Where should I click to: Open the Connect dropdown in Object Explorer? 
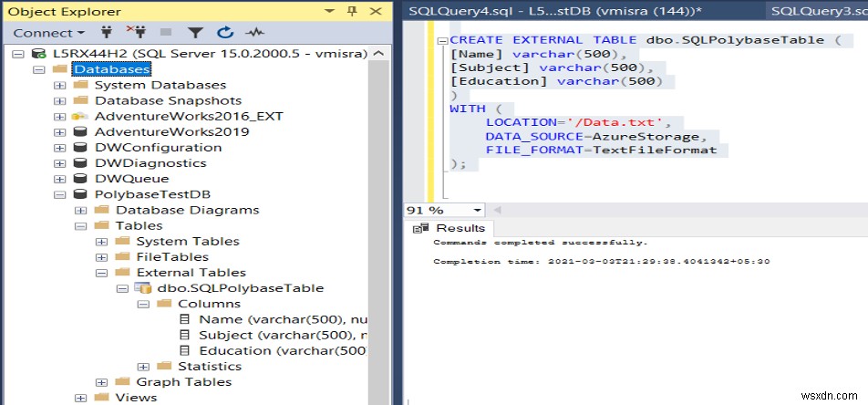(48, 33)
